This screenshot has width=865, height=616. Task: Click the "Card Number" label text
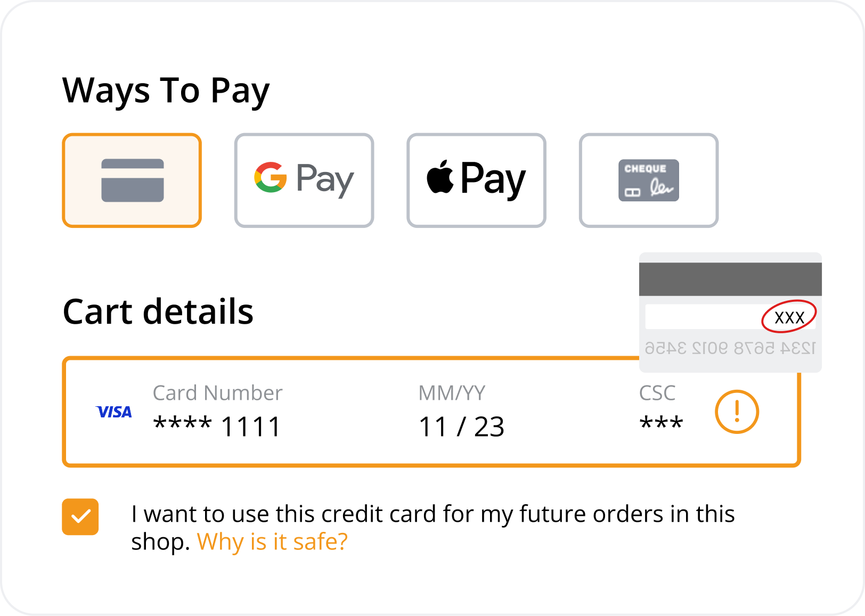(x=217, y=393)
